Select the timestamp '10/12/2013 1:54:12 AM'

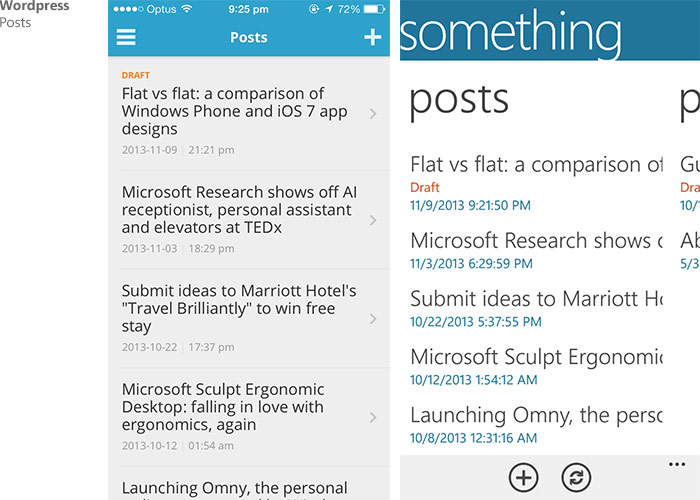(474, 380)
